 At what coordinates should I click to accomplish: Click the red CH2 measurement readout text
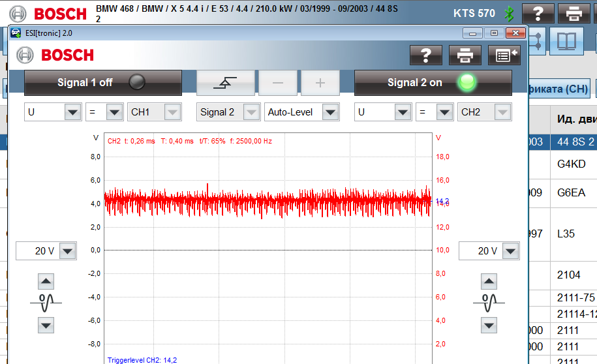pyautogui.click(x=190, y=142)
